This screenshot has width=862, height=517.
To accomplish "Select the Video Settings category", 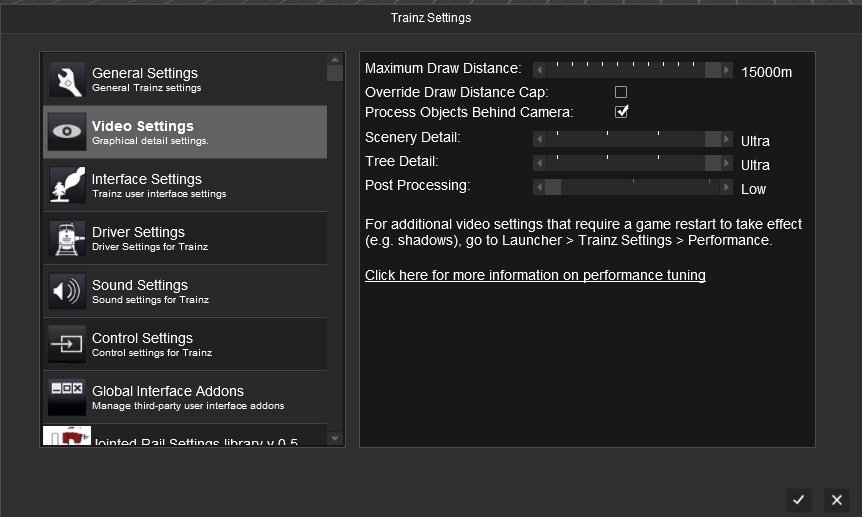I will [185, 132].
